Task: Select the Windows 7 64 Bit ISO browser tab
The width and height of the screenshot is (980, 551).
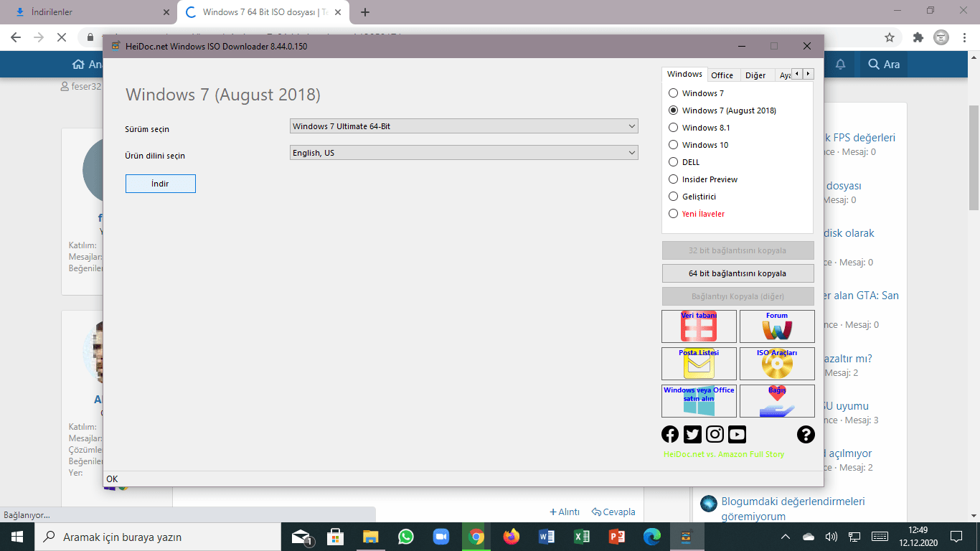Action: pyautogui.click(x=263, y=12)
